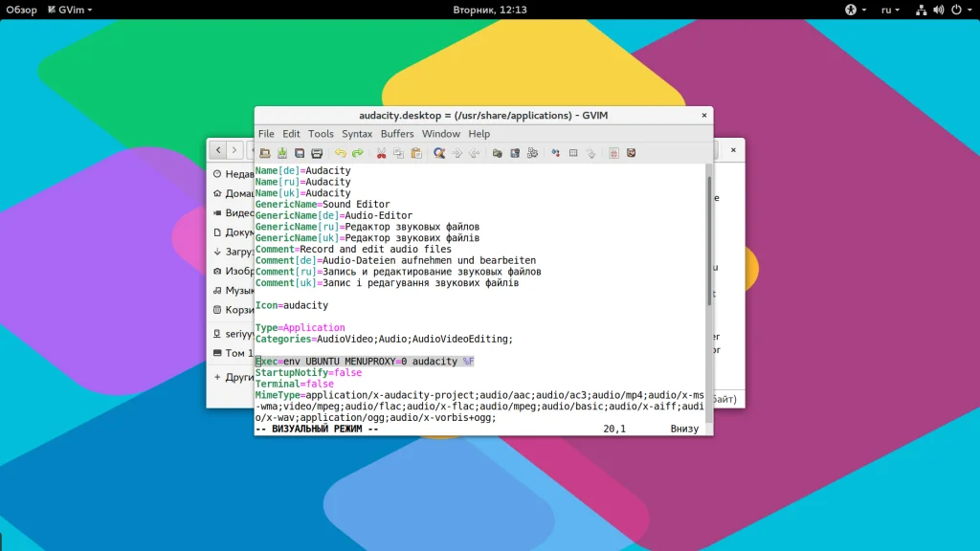Expand the system power menu arrow
This screenshot has width=980, height=551.
pos(968,10)
